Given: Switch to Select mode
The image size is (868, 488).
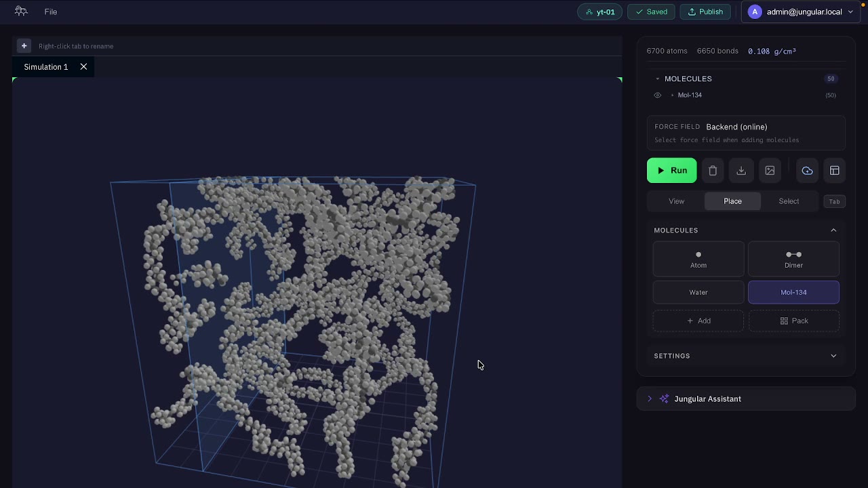Looking at the screenshot, I should click(x=789, y=201).
